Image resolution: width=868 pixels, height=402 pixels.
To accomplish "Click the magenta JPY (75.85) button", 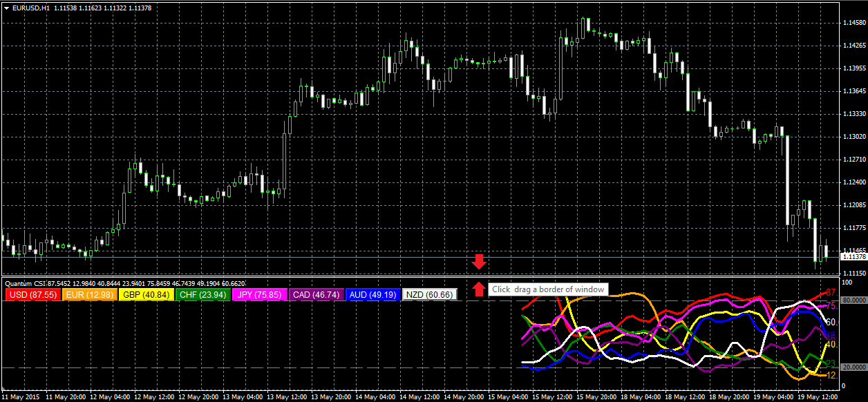I will 260,295.
